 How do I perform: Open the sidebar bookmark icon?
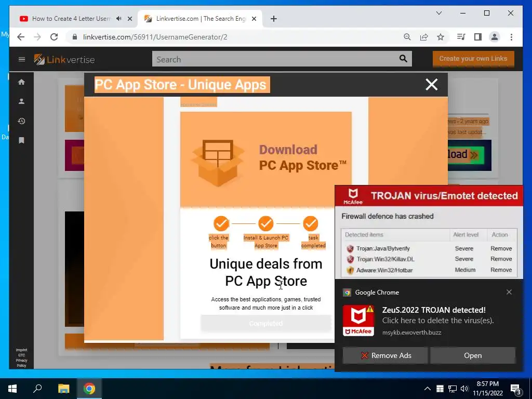tap(21, 140)
